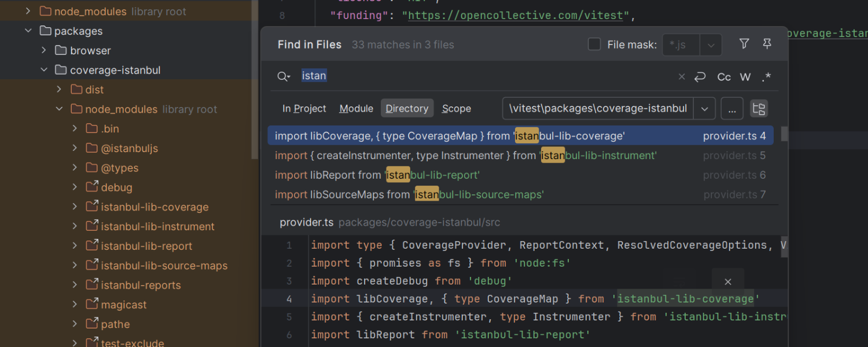
Task: Open directory tree chooser icon
Action: [759, 109]
